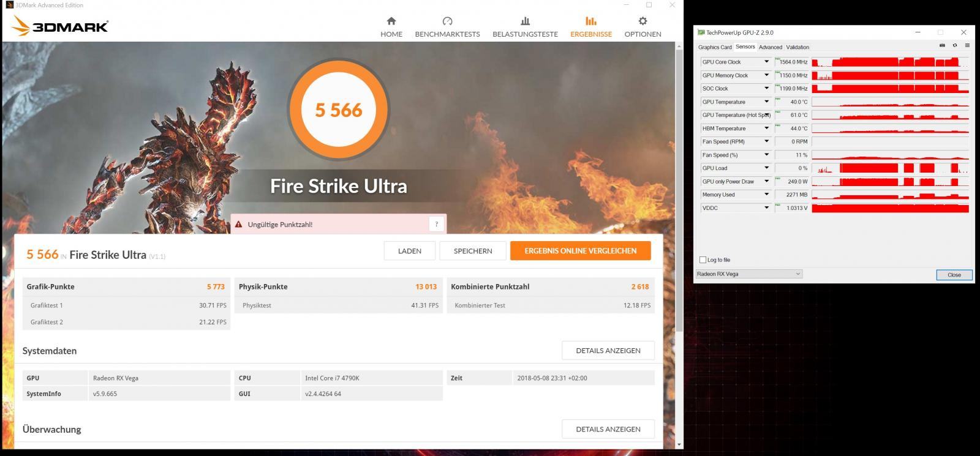980x456 pixels.
Task: Click the Ungültige Punktzahl! warning text
Action: pos(280,225)
